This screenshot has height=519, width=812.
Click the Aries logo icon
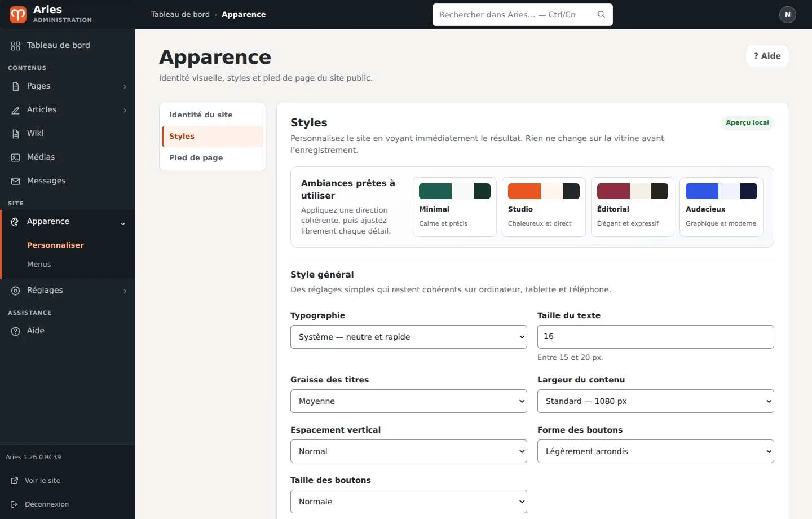[x=18, y=14]
